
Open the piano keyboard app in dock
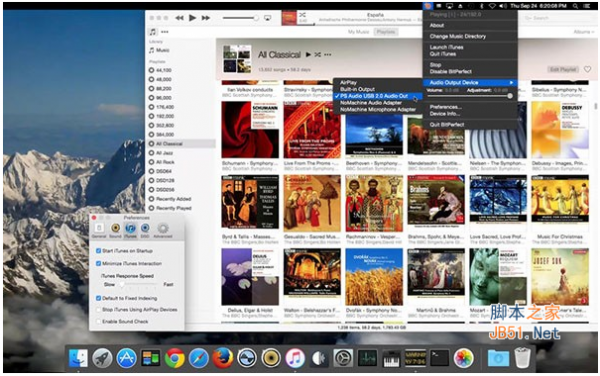tap(391, 358)
